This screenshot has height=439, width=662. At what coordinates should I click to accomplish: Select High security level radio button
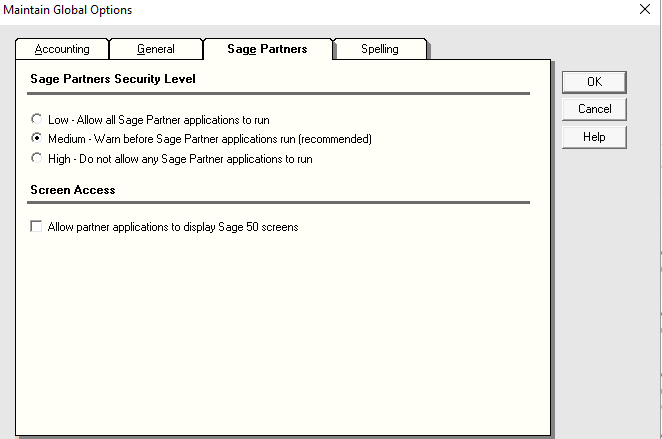[x=37, y=158]
